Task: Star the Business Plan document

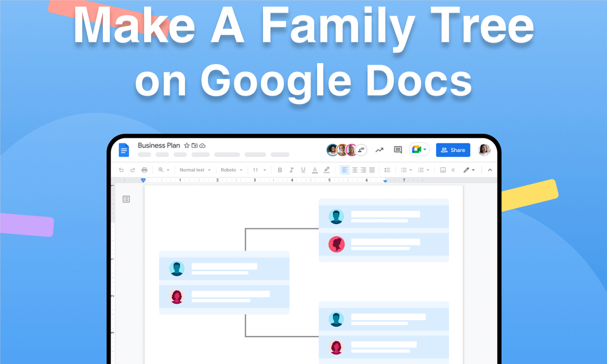Action: 187,146
